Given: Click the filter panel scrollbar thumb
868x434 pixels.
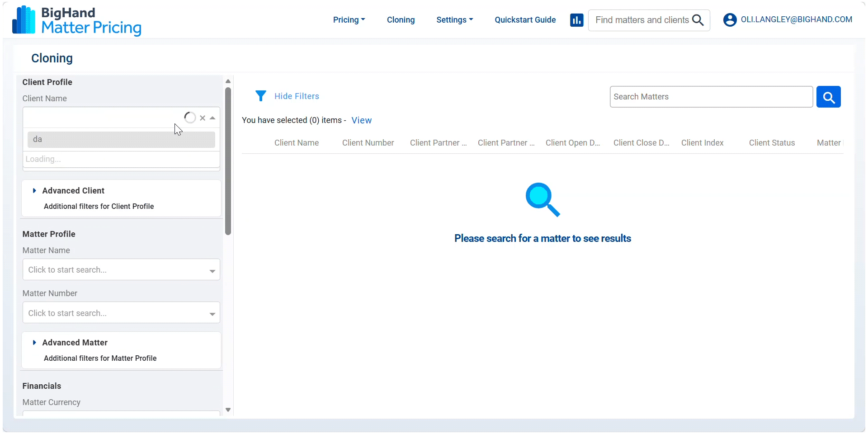Looking at the screenshot, I should click(228, 161).
